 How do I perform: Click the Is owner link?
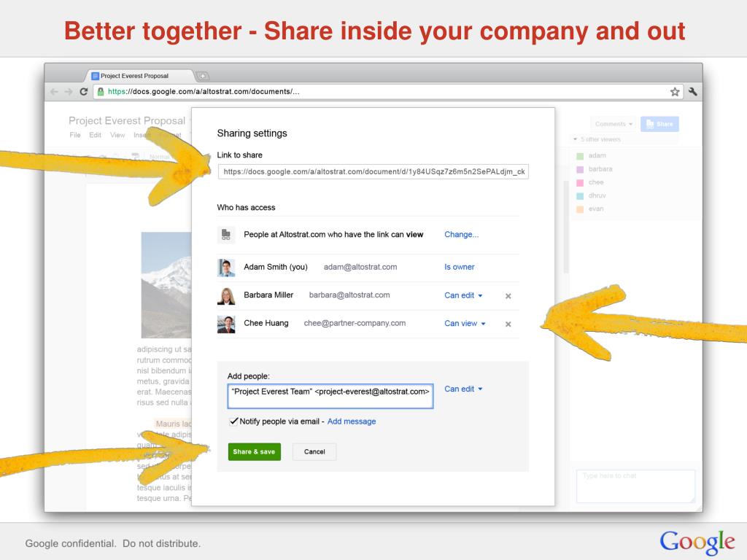[460, 267]
